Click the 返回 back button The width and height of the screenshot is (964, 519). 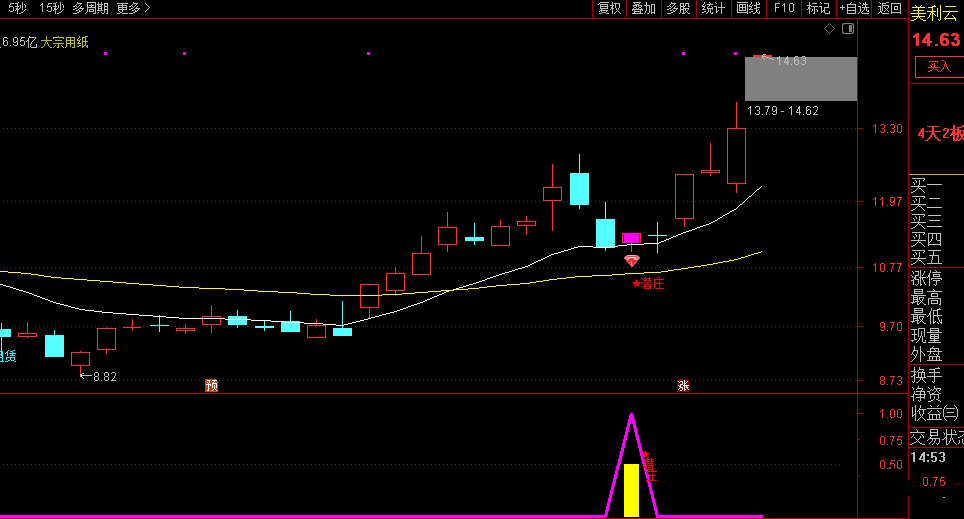[889, 8]
